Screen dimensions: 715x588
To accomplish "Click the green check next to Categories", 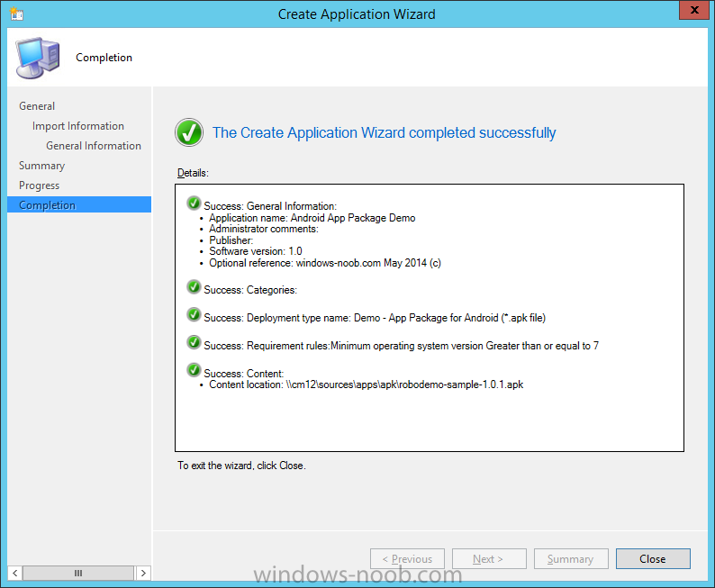I will pyautogui.click(x=194, y=286).
